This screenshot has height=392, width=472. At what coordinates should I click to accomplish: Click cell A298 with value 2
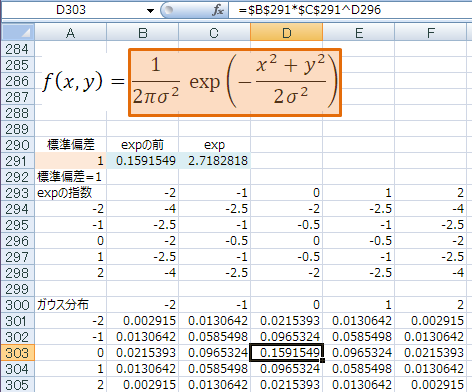[x=70, y=273]
